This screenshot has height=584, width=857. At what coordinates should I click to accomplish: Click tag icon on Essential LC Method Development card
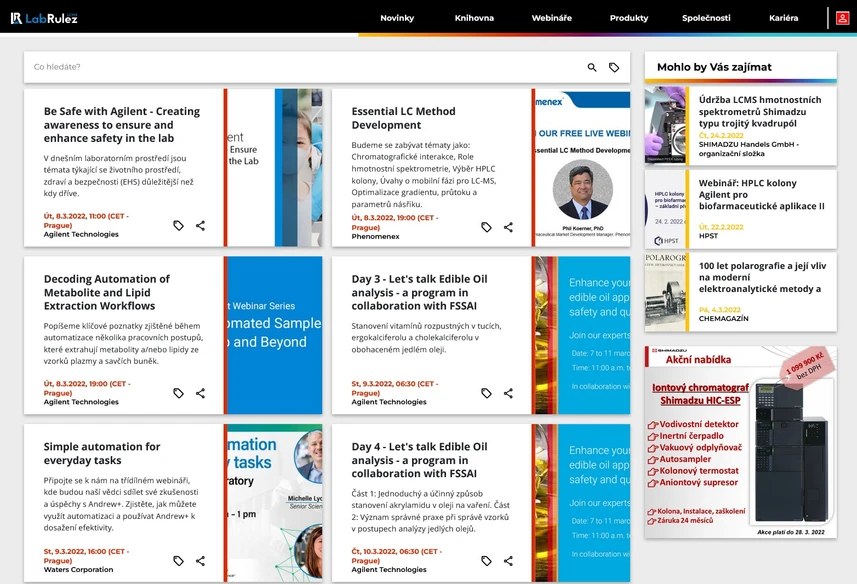(x=486, y=227)
